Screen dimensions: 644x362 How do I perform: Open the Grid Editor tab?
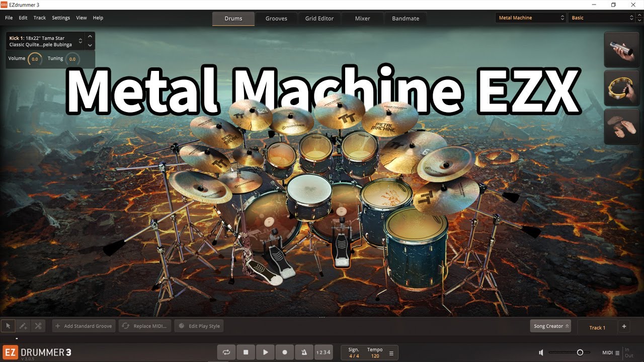319,19
